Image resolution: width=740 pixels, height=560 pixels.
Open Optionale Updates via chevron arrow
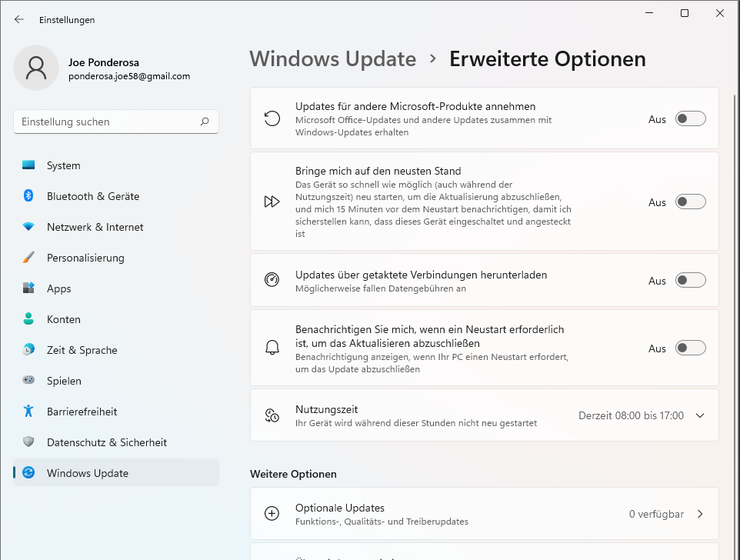pyautogui.click(x=700, y=514)
